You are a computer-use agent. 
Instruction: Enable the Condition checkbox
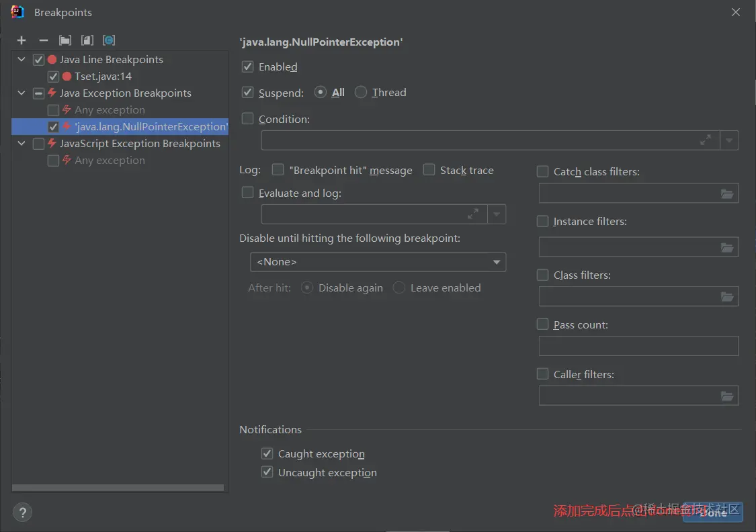point(247,118)
